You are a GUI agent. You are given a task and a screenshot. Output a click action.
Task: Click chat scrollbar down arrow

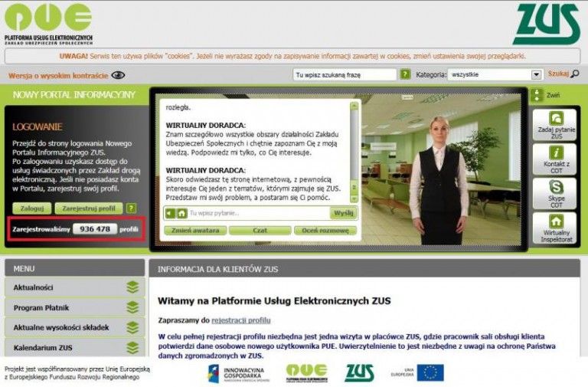coord(354,198)
